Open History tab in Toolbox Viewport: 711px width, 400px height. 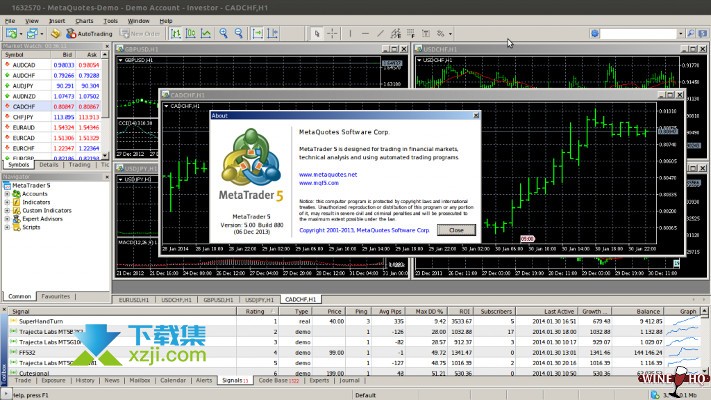click(85, 380)
